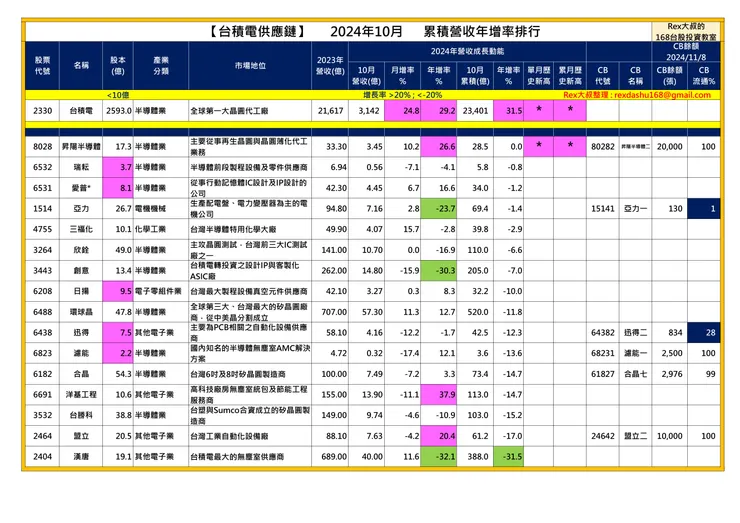Select the "累月歷史新高" column header
Viewport: 740px width, 523px height.
[570, 76]
